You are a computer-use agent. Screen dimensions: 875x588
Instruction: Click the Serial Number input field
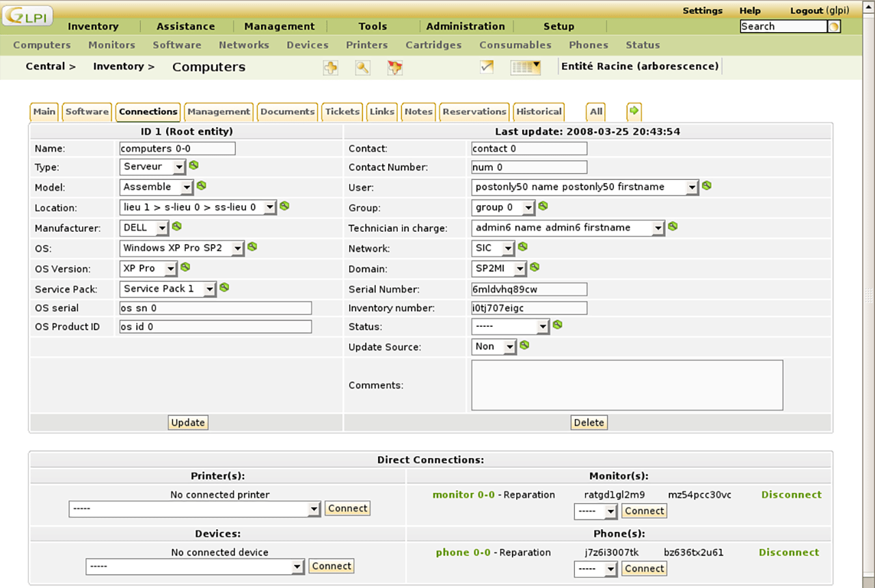(x=529, y=289)
